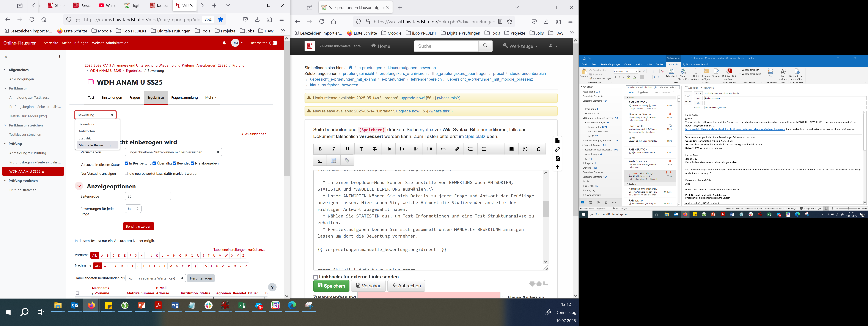Click Datei anfügen in the Outlook ribbon
Image resolution: width=868 pixels, height=326 pixels.
(x=695, y=75)
